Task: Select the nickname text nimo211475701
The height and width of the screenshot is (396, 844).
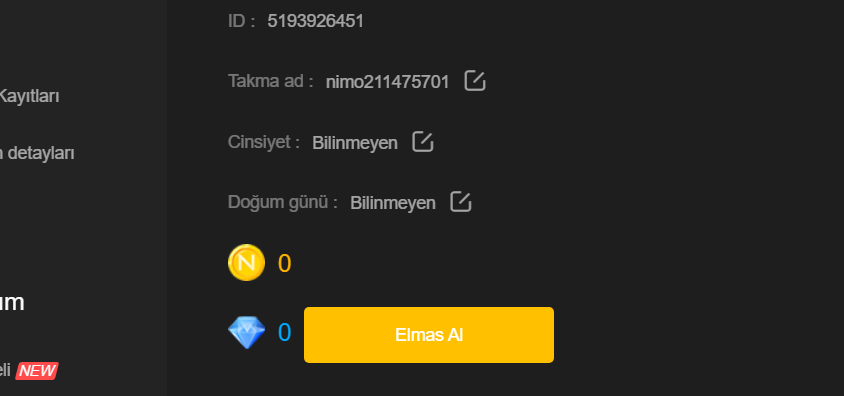Action: [x=387, y=82]
